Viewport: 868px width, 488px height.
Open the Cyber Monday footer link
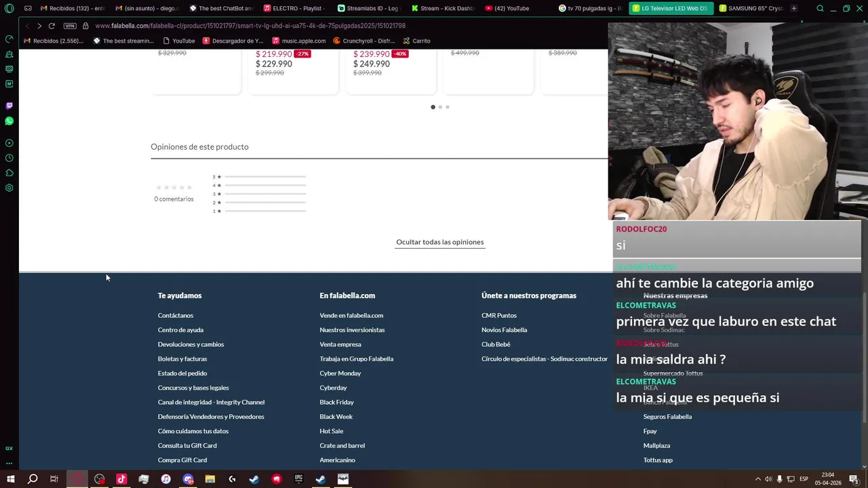click(x=340, y=373)
